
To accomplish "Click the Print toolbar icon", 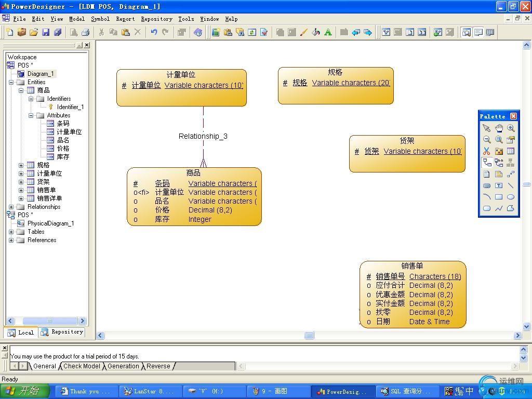I will coord(86,32).
